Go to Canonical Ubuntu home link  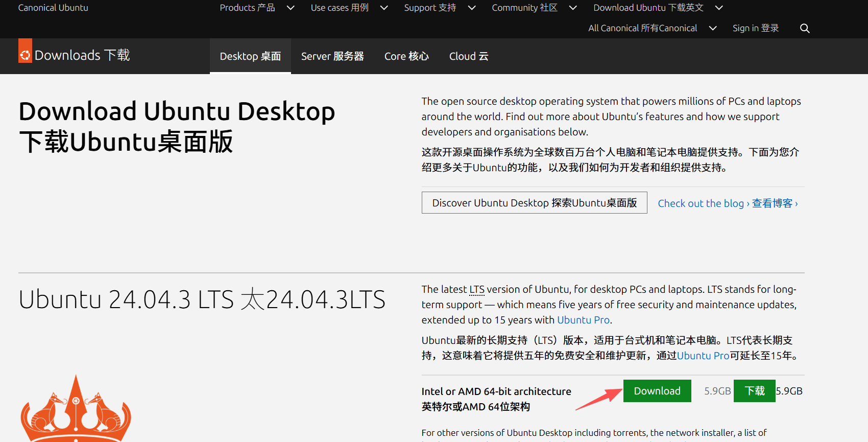pyautogui.click(x=53, y=8)
